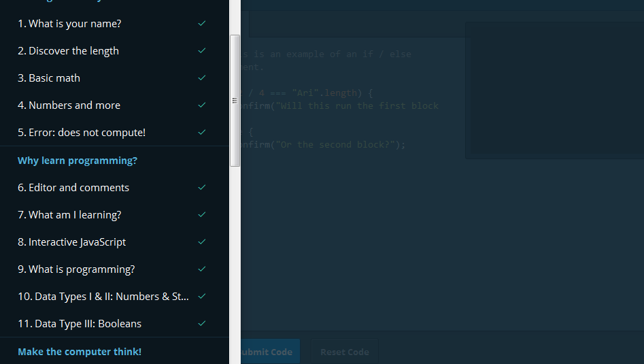Click checkmark icon beside What am I learning?

202,214
